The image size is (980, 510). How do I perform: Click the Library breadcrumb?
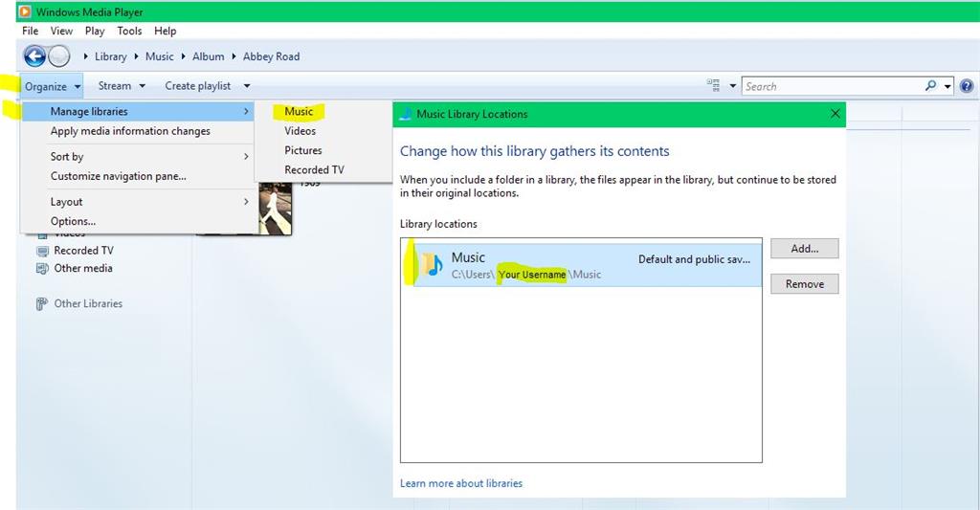coord(111,56)
